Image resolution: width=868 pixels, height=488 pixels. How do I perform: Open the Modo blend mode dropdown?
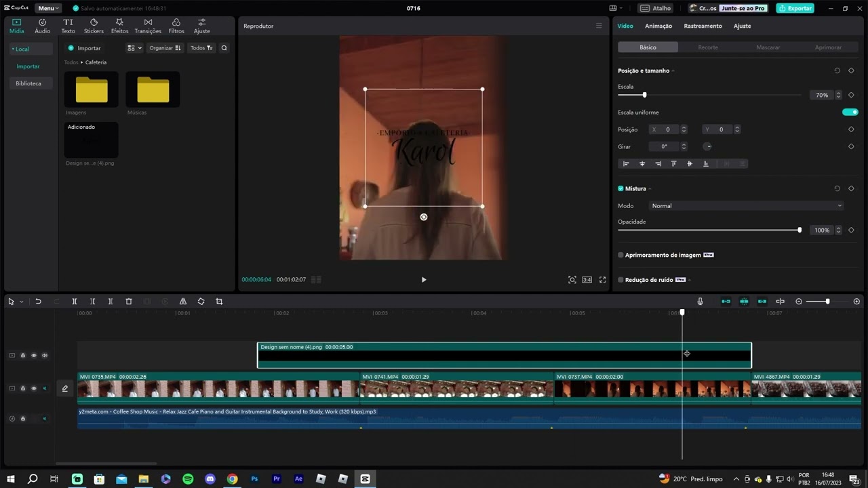tap(747, 206)
